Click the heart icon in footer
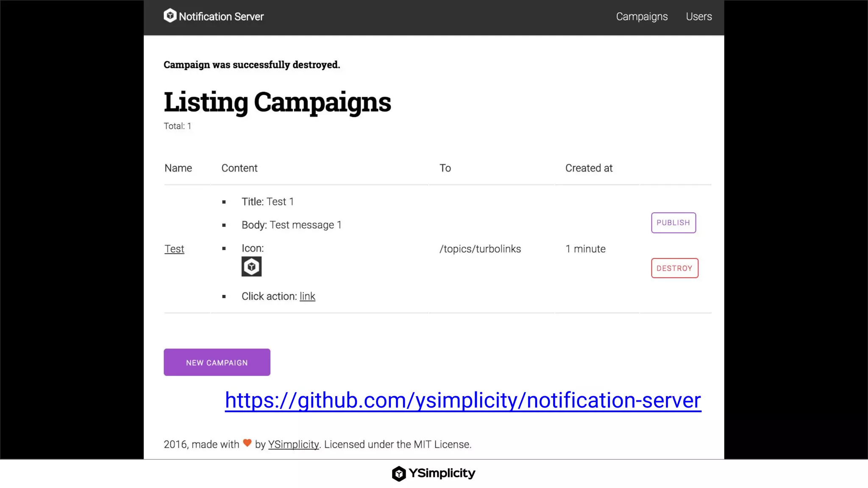This screenshot has width=868, height=488. [247, 443]
